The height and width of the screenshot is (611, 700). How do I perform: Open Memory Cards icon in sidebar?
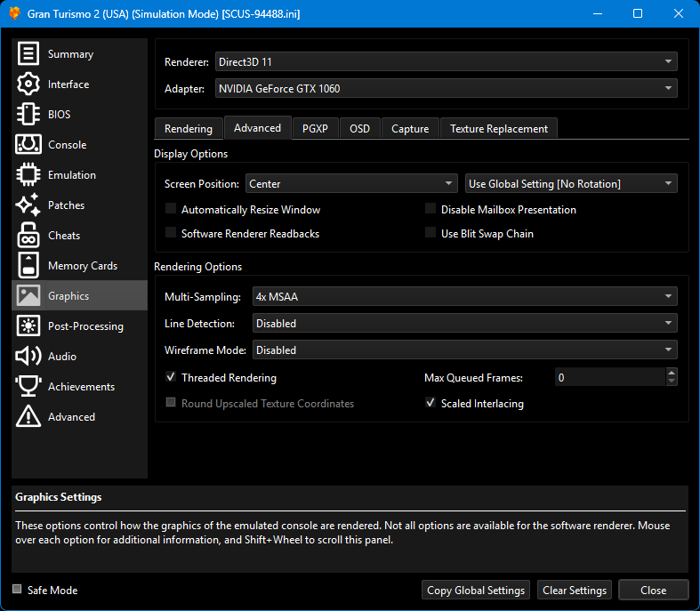28,266
